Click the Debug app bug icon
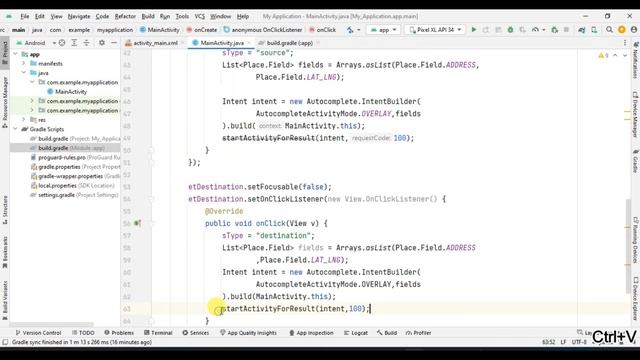 click(x=510, y=30)
